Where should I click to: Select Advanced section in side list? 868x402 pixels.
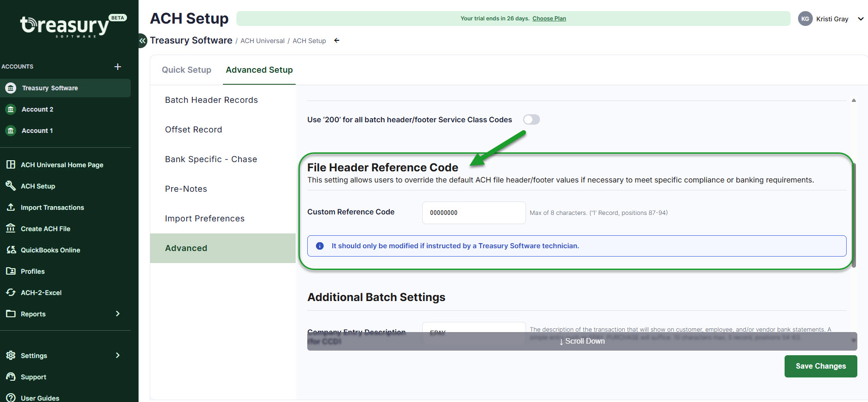point(223,248)
